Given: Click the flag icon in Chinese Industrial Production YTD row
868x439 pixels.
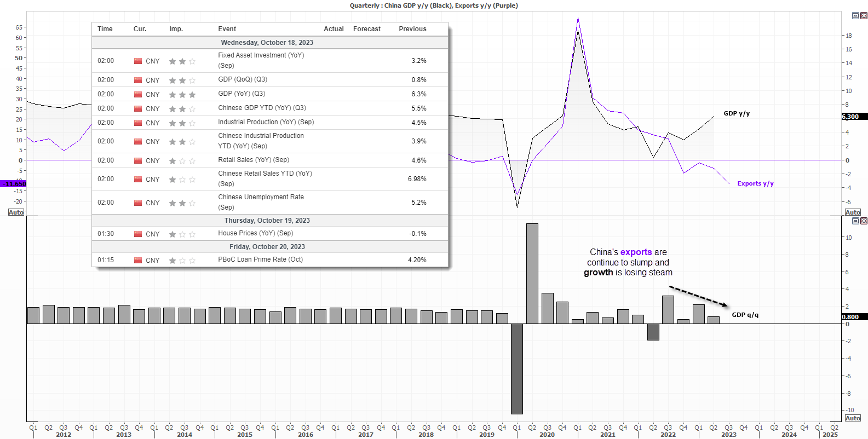Looking at the screenshot, I should [x=138, y=141].
